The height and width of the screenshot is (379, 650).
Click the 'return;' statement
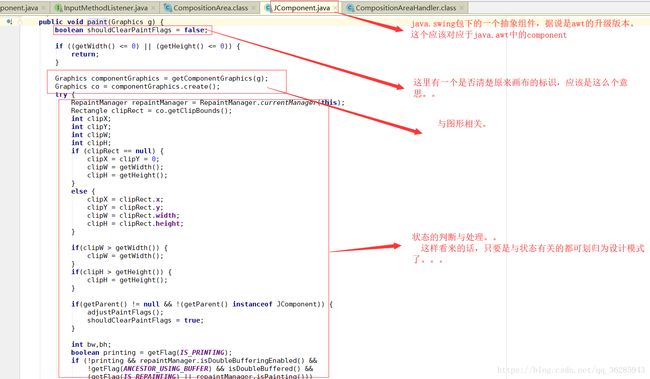(x=85, y=54)
